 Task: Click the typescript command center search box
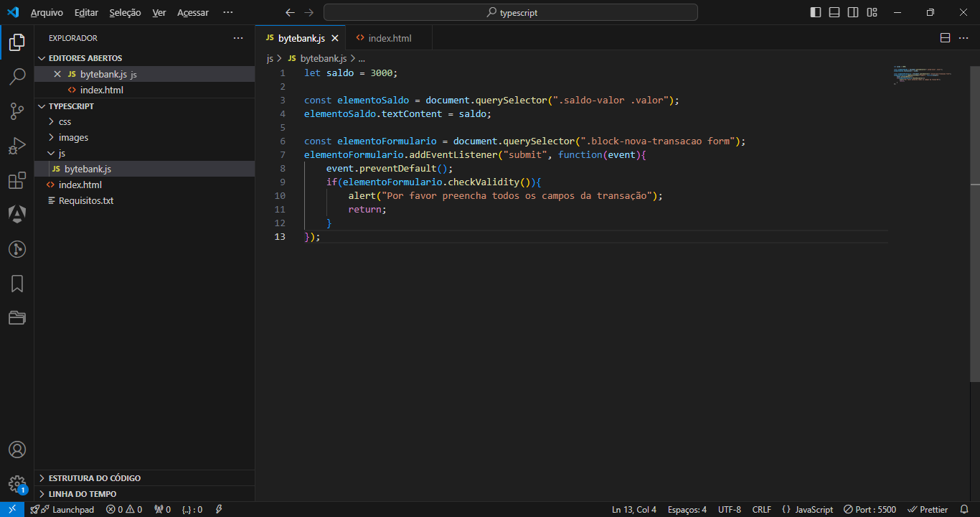[511, 12]
